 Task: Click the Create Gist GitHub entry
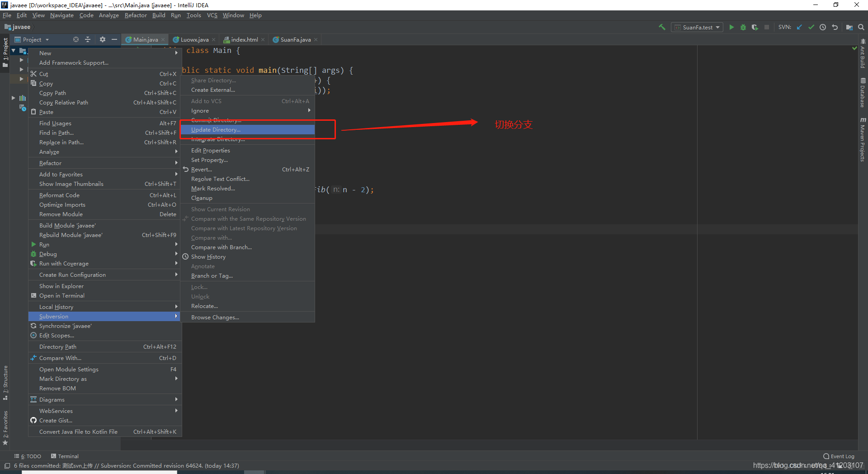pos(105,420)
